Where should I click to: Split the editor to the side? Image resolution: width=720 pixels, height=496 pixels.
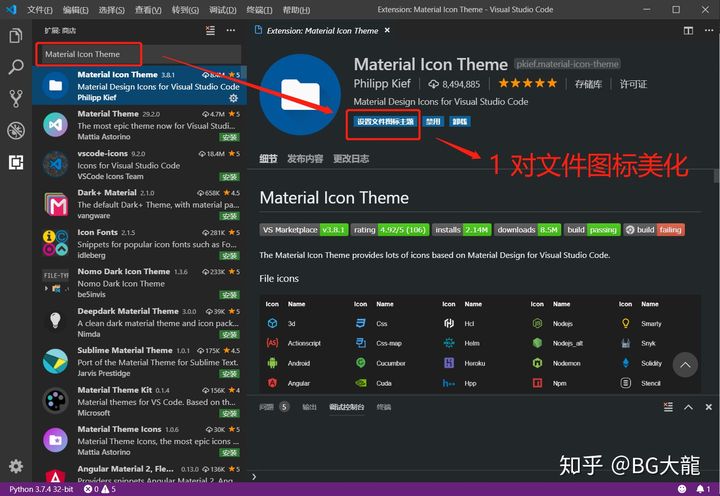tap(688, 31)
